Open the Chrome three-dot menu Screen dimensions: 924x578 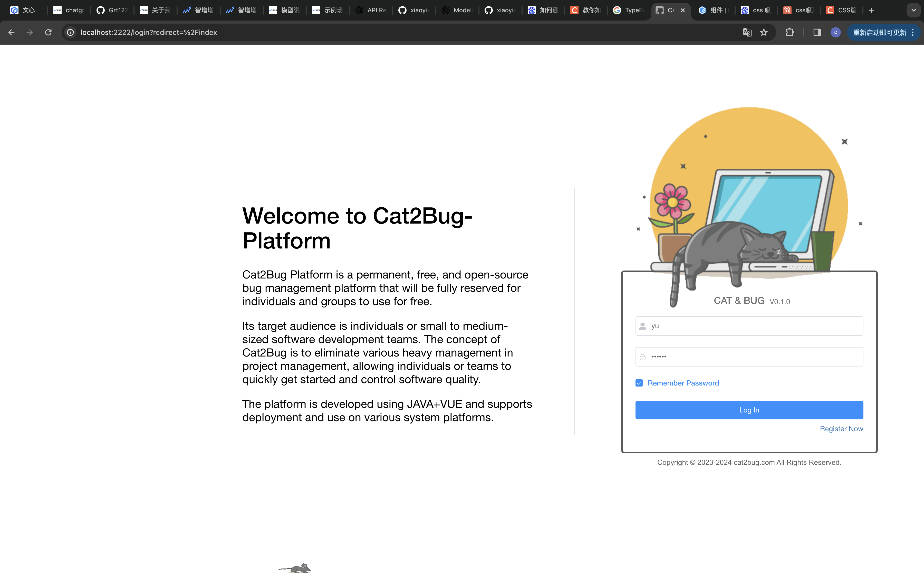click(913, 33)
